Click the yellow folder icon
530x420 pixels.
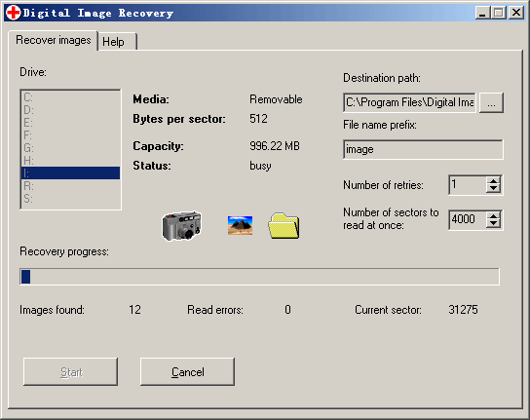(x=284, y=226)
